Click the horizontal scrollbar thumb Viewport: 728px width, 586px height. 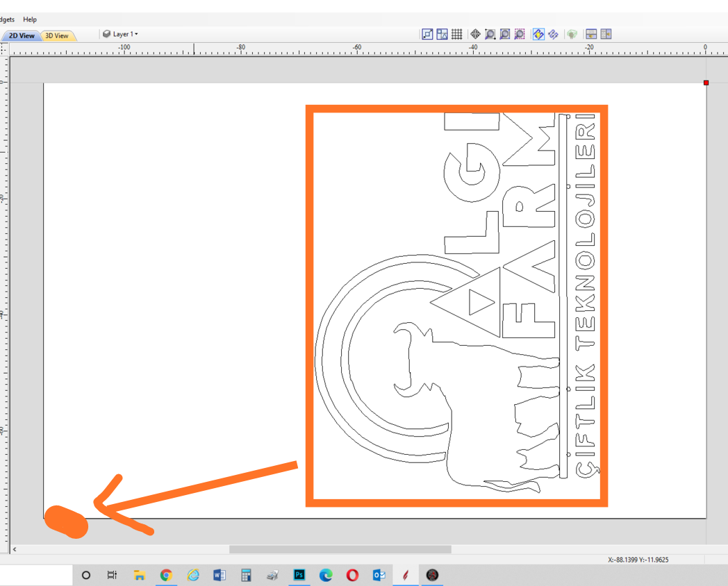340,549
